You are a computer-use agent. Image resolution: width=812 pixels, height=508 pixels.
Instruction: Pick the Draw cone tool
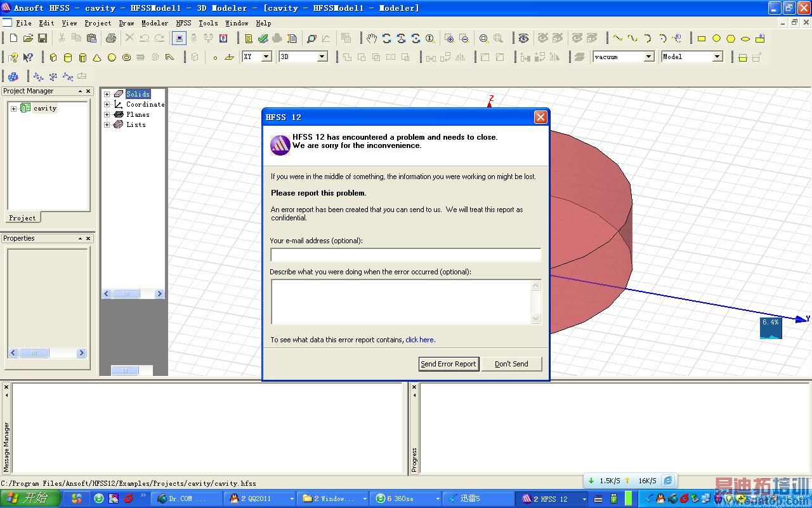point(97,57)
